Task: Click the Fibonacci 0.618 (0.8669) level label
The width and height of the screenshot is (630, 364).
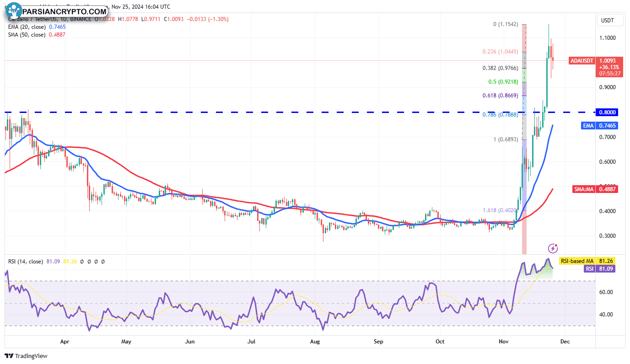Action: (x=501, y=96)
